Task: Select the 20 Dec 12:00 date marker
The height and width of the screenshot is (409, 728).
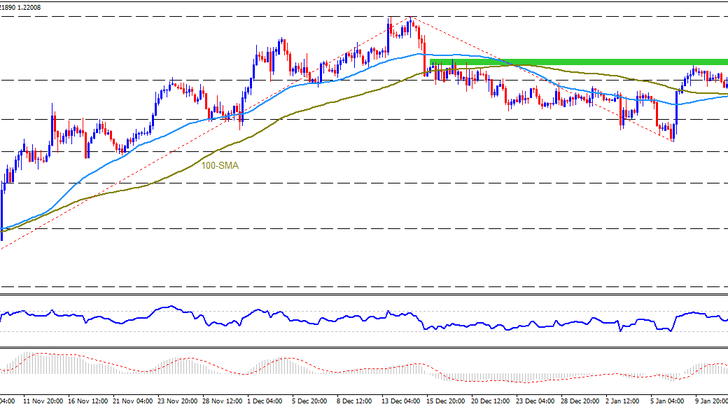Action: [490, 401]
